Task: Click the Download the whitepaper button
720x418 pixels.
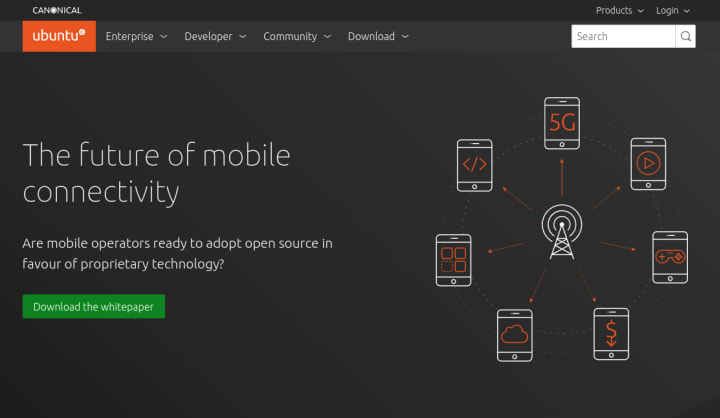Action: click(x=94, y=306)
